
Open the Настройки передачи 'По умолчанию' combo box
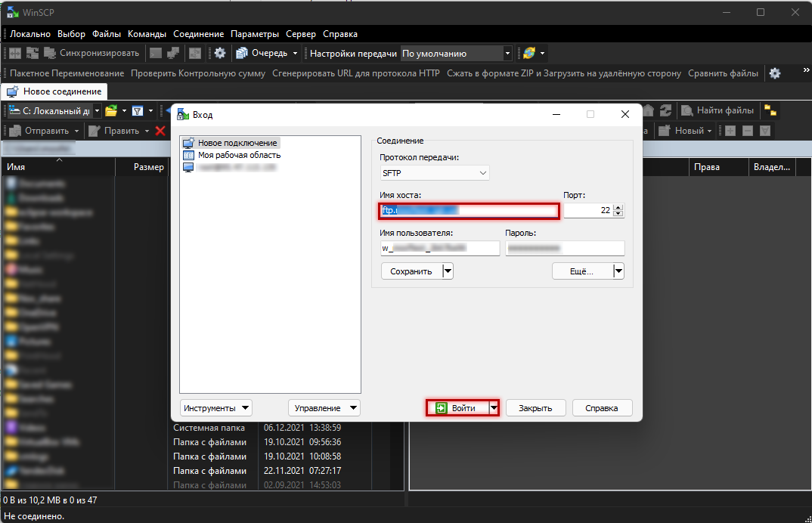click(457, 54)
